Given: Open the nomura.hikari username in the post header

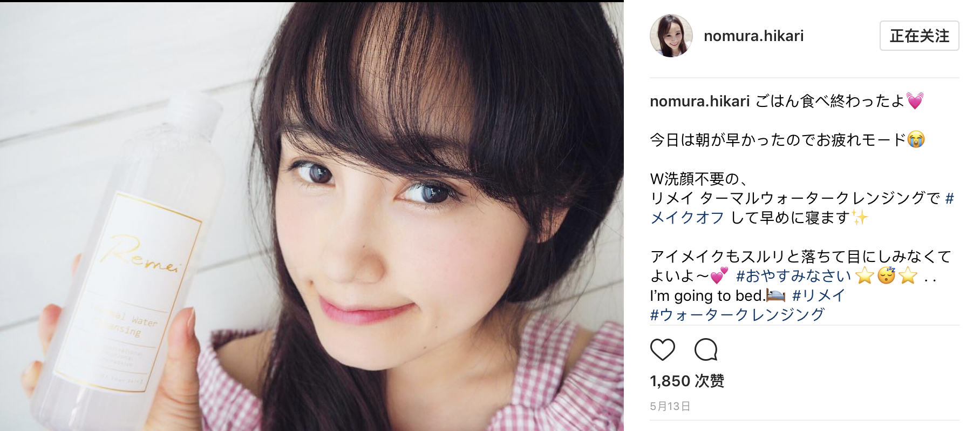Looking at the screenshot, I should coord(753,36).
